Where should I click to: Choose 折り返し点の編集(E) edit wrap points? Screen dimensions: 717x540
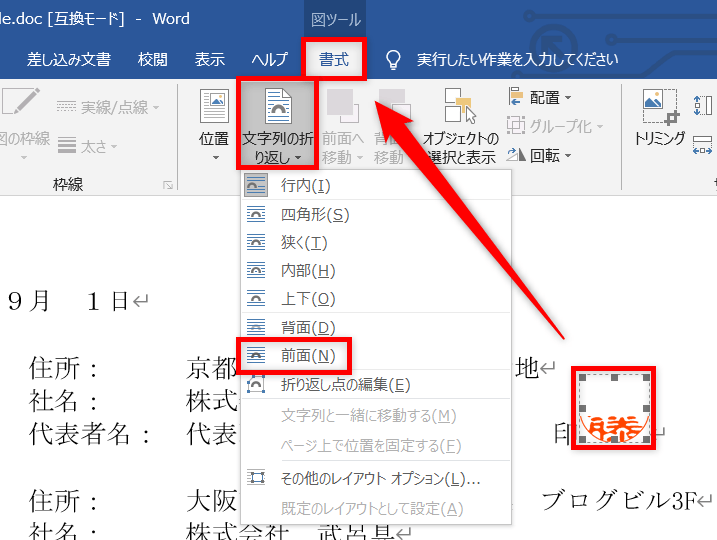(345, 384)
